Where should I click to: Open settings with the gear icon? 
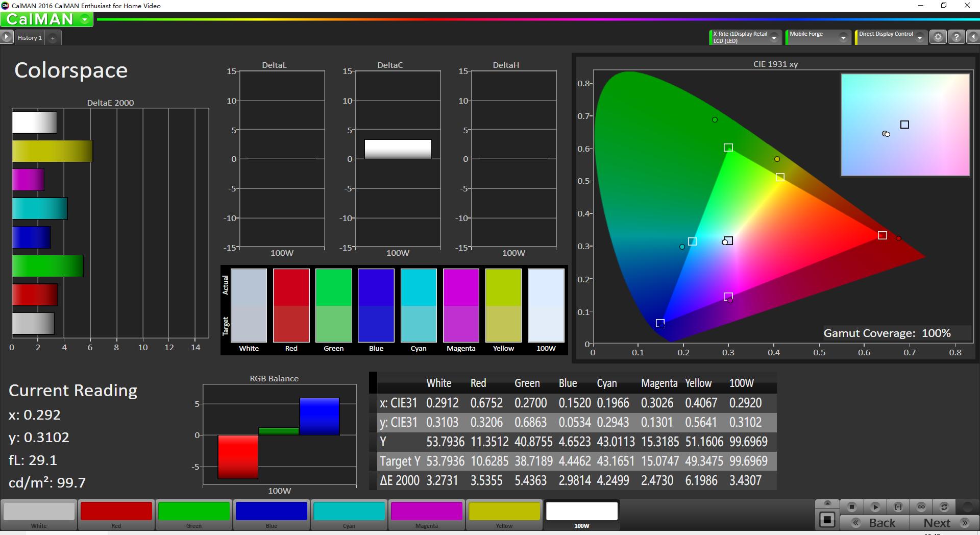938,37
